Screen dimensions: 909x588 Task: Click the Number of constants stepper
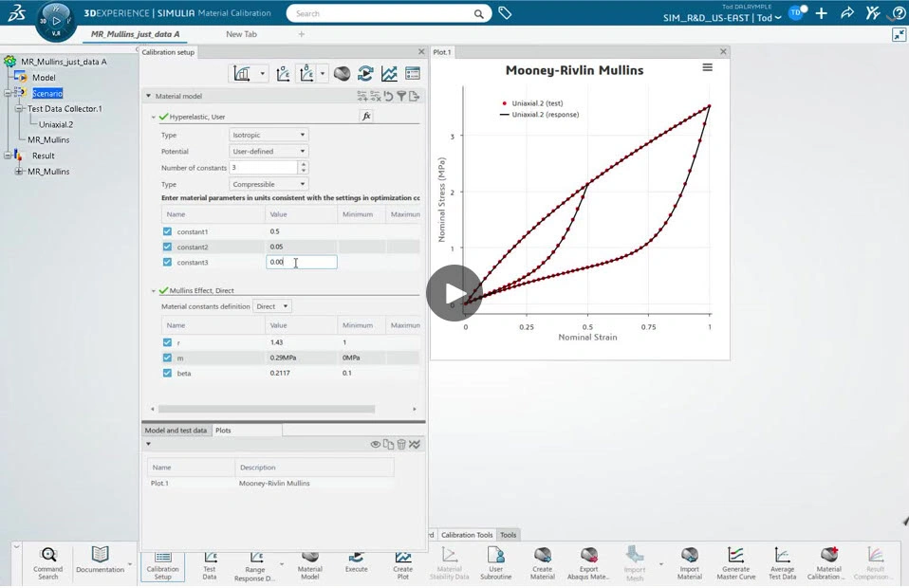[304, 168]
